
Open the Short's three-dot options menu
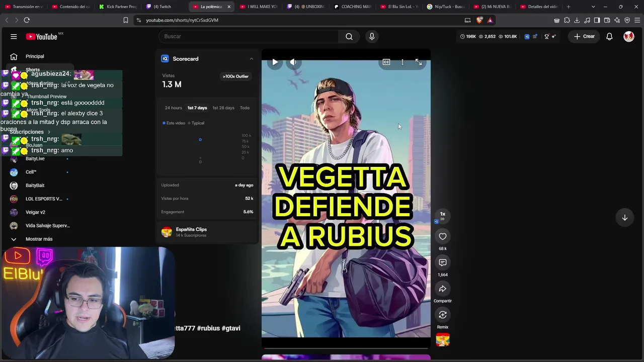403,62
